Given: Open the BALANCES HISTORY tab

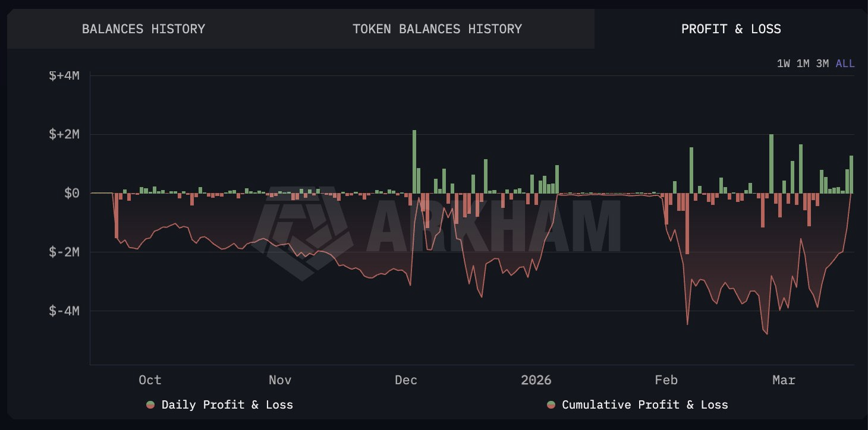Looking at the screenshot, I should coord(143,28).
